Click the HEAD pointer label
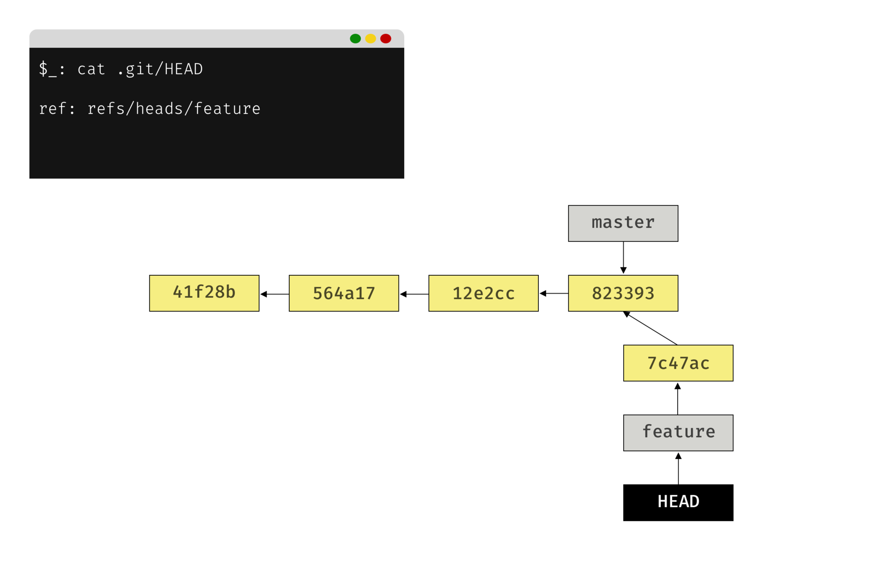 point(678,501)
